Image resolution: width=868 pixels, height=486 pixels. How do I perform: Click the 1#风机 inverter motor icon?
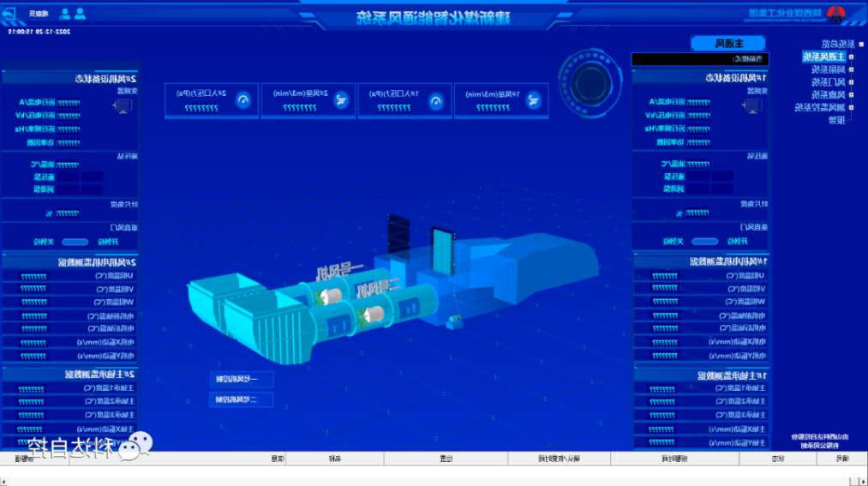753,106
